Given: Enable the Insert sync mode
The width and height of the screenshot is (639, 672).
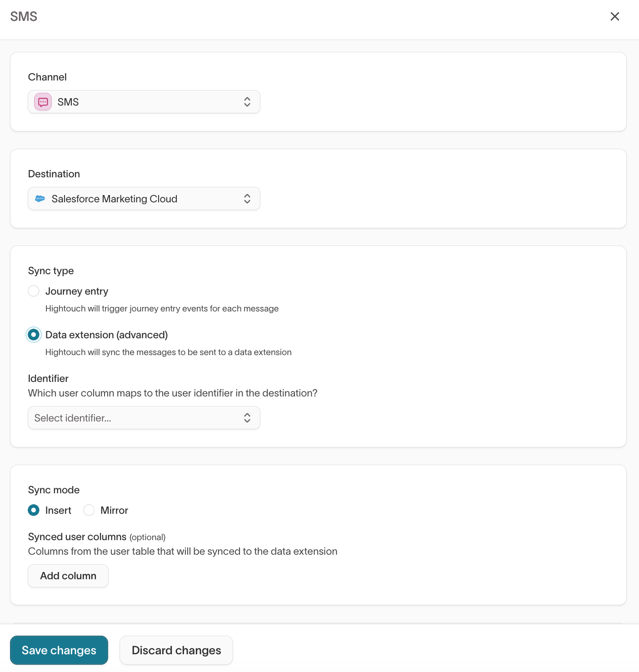Looking at the screenshot, I should (x=34, y=510).
